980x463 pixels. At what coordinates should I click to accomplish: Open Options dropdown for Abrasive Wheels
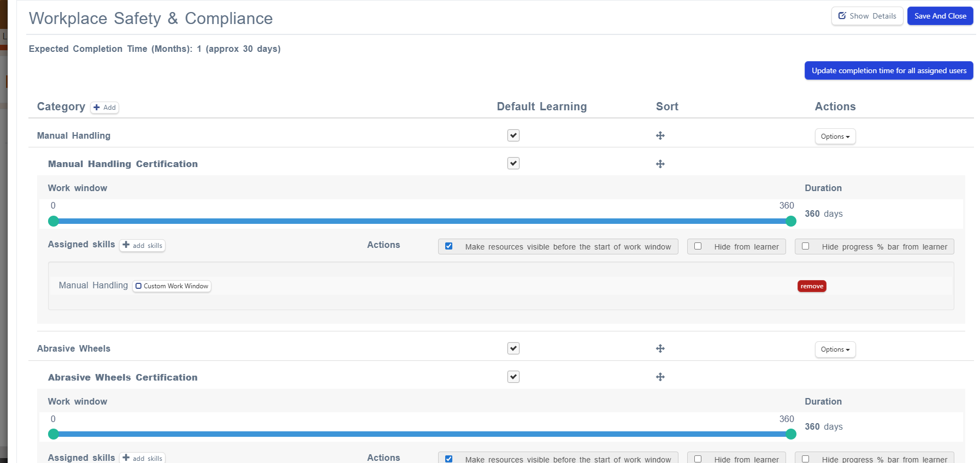coord(835,349)
